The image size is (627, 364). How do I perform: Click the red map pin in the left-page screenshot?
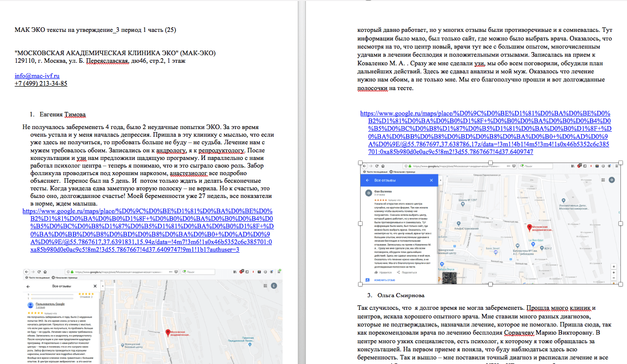pyautogui.click(x=168, y=333)
